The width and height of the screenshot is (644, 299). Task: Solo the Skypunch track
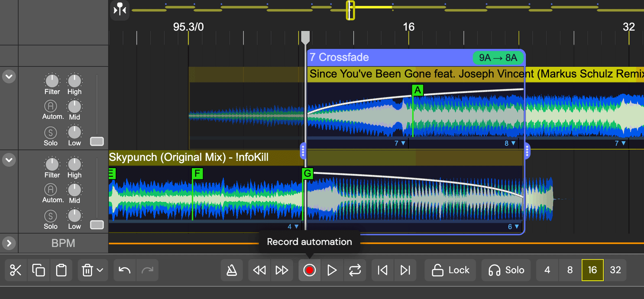pos(51,215)
